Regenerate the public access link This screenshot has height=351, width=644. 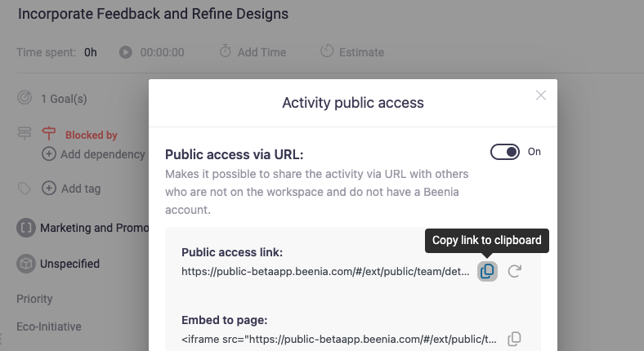514,271
